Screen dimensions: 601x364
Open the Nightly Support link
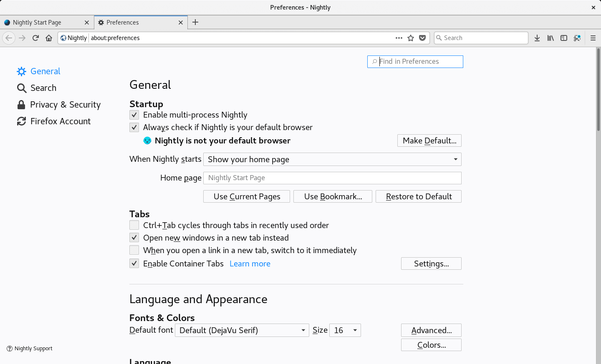tap(30, 349)
